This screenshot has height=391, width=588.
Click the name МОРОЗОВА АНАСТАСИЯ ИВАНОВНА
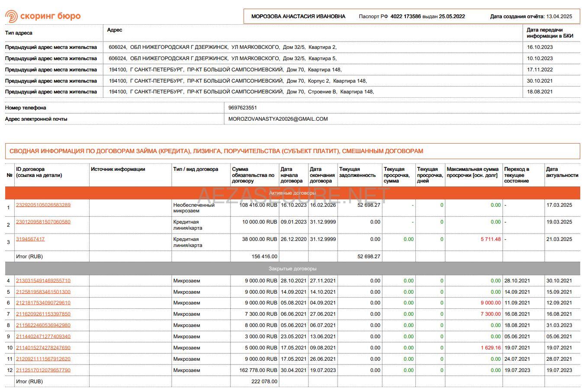(x=298, y=16)
